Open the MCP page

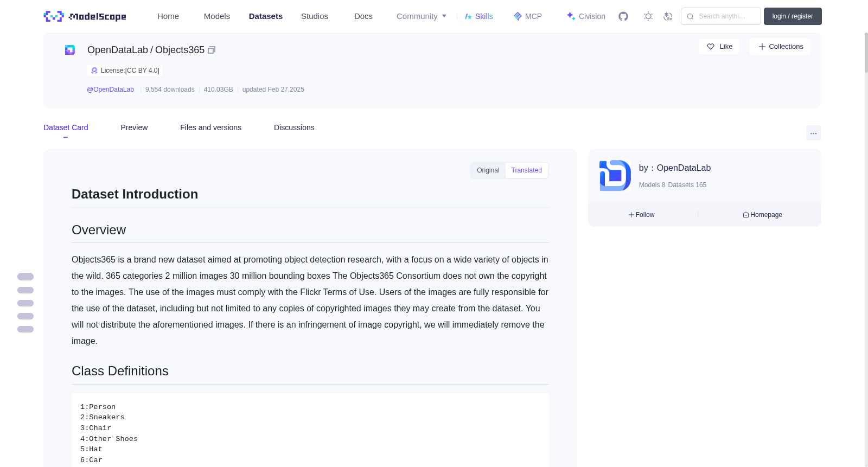point(527,16)
